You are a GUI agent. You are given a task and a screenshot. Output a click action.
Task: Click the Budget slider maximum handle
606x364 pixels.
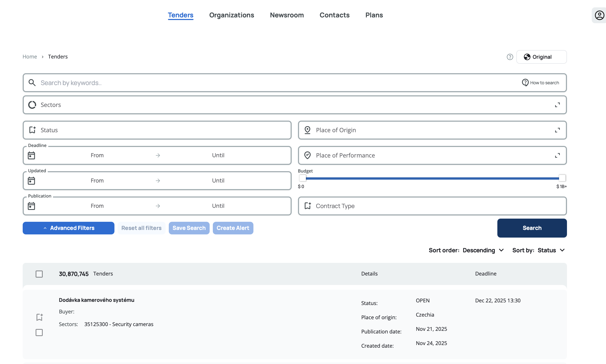pyautogui.click(x=562, y=178)
